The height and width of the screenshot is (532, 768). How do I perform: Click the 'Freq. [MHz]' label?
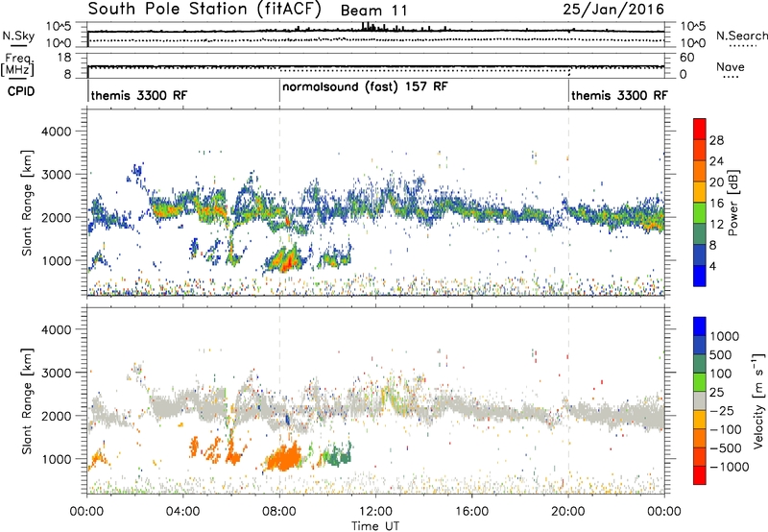tap(17, 65)
